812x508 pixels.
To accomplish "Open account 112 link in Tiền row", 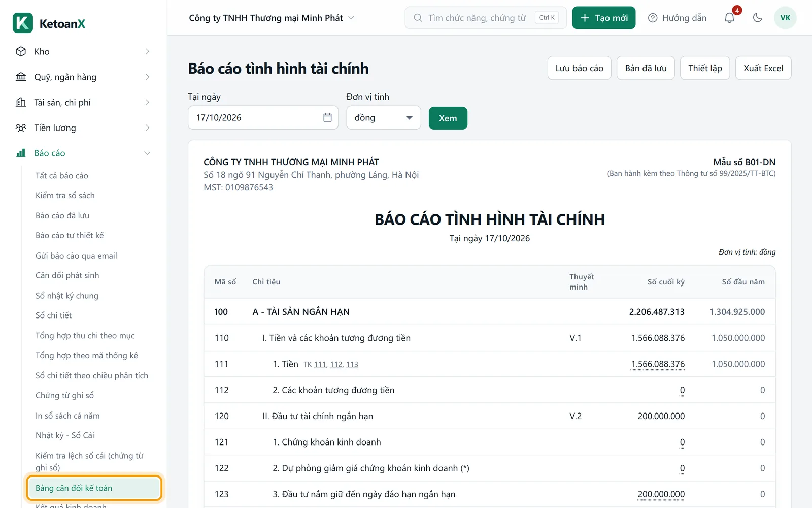I will 336,364.
